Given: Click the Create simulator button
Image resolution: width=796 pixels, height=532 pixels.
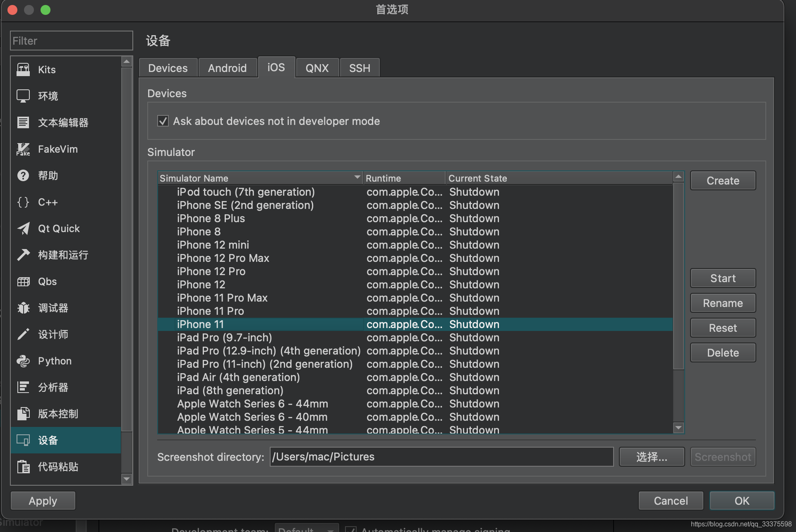Looking at the screenshot, I should pos(723,181).
